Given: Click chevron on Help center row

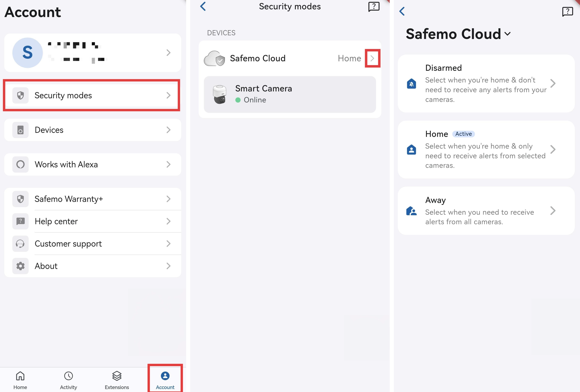Looking at the screenshot, I should click(x=168, y=221).
